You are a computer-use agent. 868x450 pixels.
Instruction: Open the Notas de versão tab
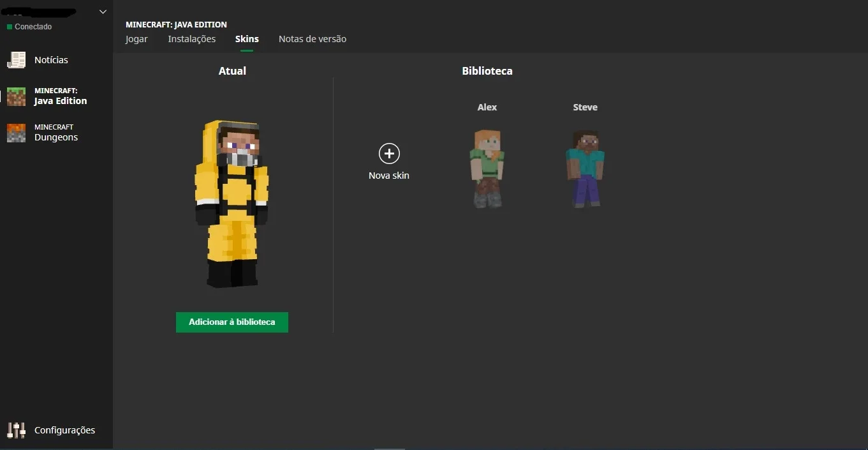point(313,39)
